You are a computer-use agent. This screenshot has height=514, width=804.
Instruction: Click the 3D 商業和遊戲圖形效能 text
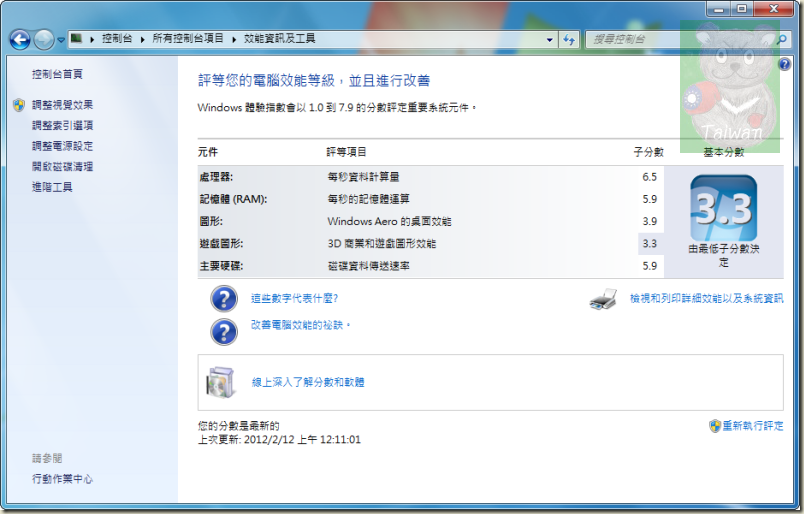tap(381, 244)
